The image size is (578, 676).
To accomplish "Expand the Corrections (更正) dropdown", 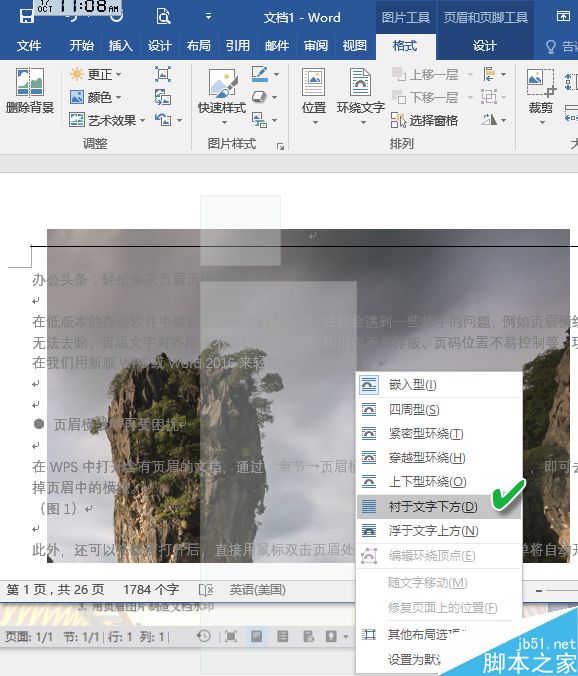I will pos(96,74).
